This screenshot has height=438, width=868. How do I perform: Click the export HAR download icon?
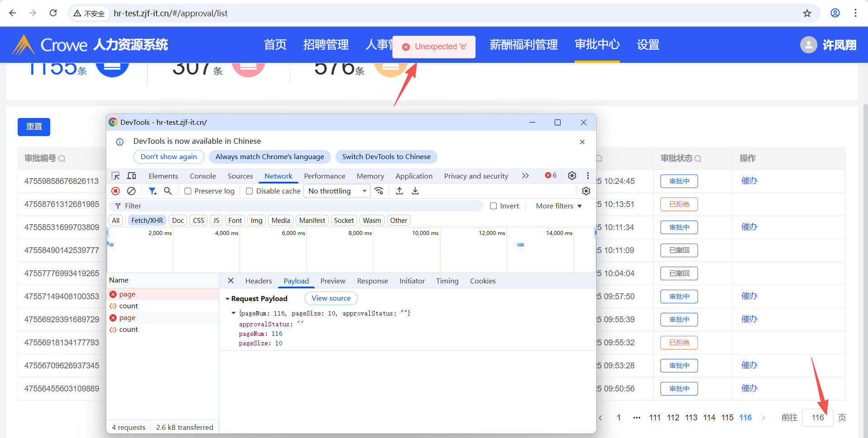[x=415, y=191]
